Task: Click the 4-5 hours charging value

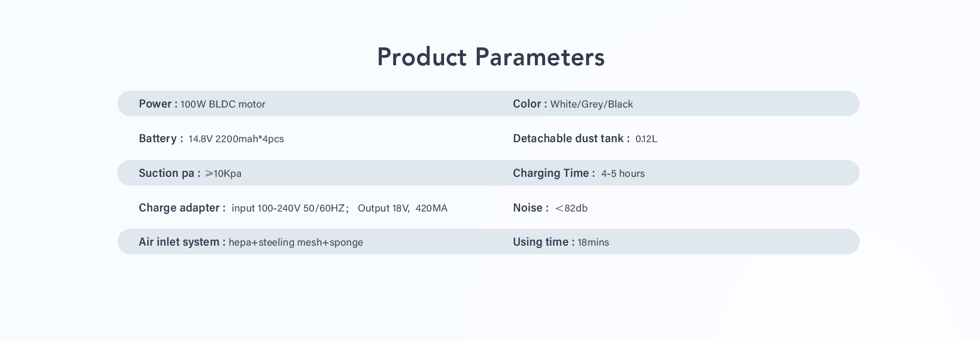Action: click(623, 174)
